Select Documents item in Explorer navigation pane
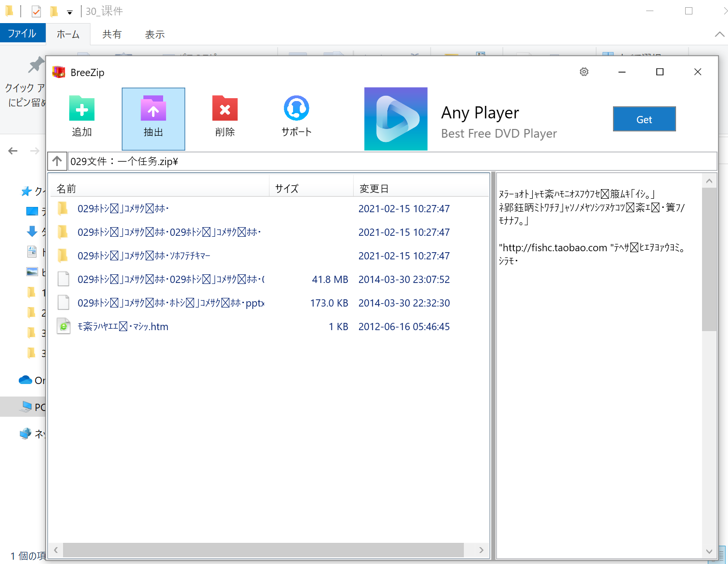This screenshot has width=728, height=564. [32, 251]
